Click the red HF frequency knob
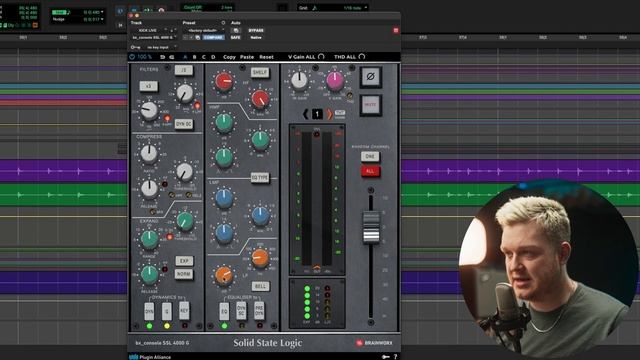Image resolution: width=640 pixels, height=360 pixels. pyautogui.click(x=260, y=99)
